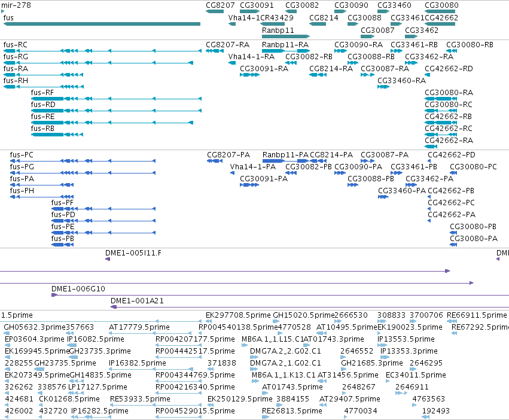This screenshot has height=420, width=509.
Task: Click the Ranbp11-PA protein label
Action: (x=285, y=154)
